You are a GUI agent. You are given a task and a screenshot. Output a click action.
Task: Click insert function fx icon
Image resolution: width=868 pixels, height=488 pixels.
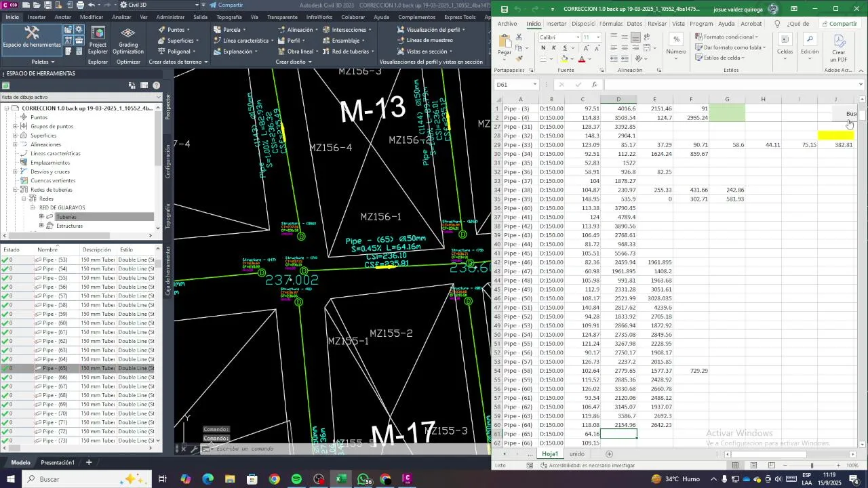coord(595,85)
